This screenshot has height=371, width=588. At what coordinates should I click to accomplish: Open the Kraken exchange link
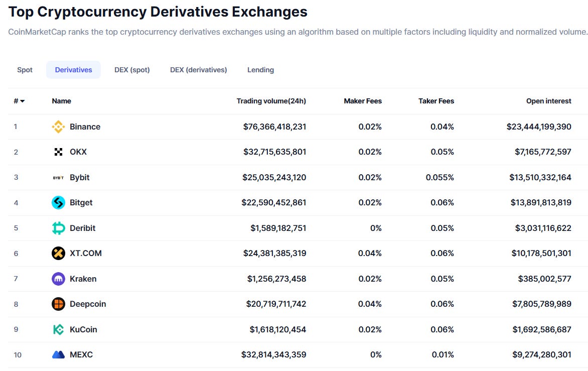coord(83,279)
